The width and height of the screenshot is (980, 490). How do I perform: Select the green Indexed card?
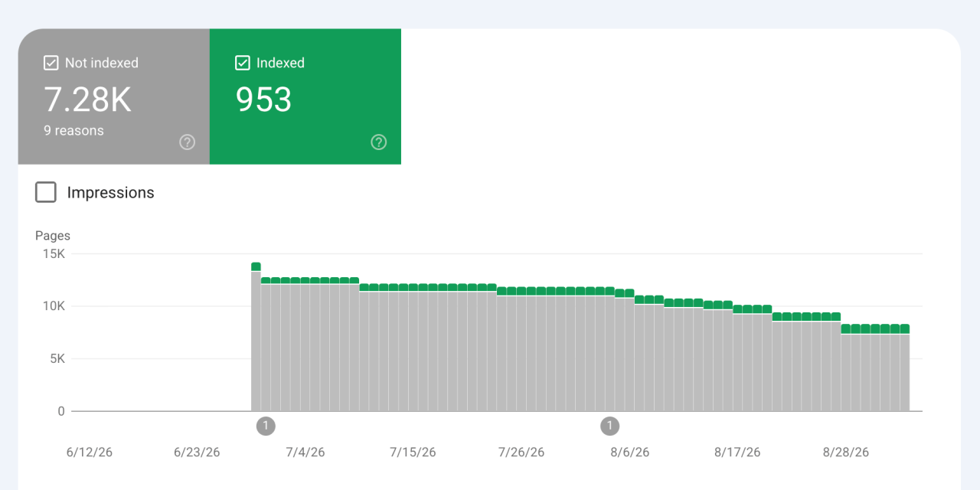(x=305, y=96)
